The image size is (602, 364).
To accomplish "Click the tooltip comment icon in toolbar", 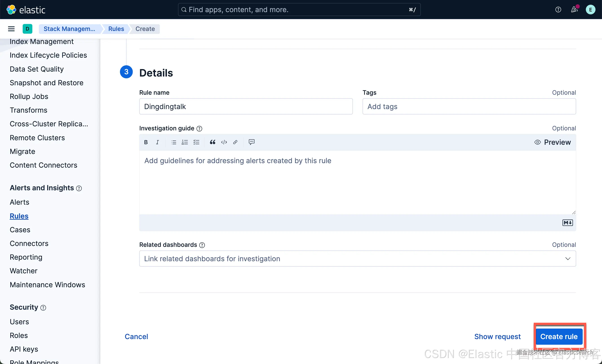I will (251, 142).
